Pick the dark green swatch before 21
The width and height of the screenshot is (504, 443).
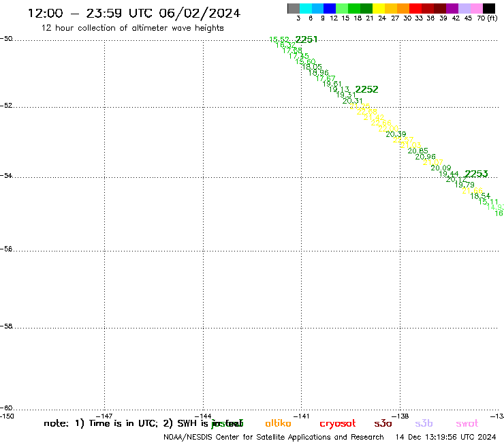pos(366,9)
